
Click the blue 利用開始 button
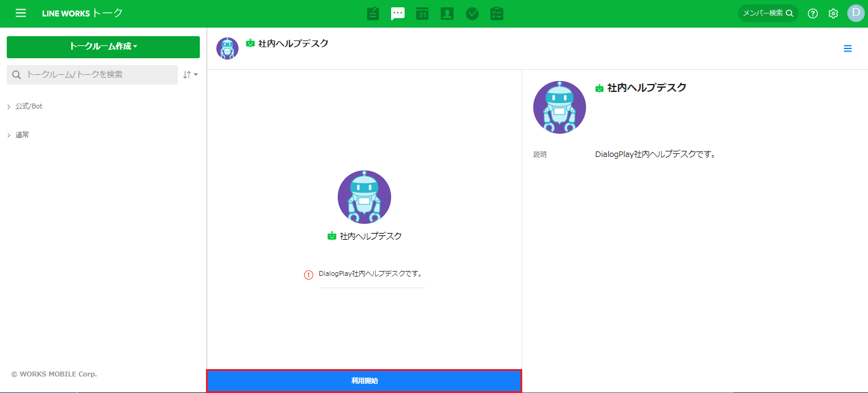(364, 381)
